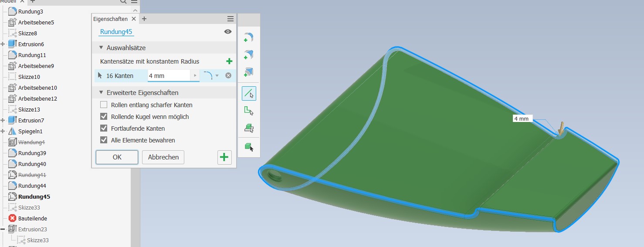The width and height of the screenshot is (644, 247).
Task: Open the Eigenschaften panel menu
Action: coord(230,19)
